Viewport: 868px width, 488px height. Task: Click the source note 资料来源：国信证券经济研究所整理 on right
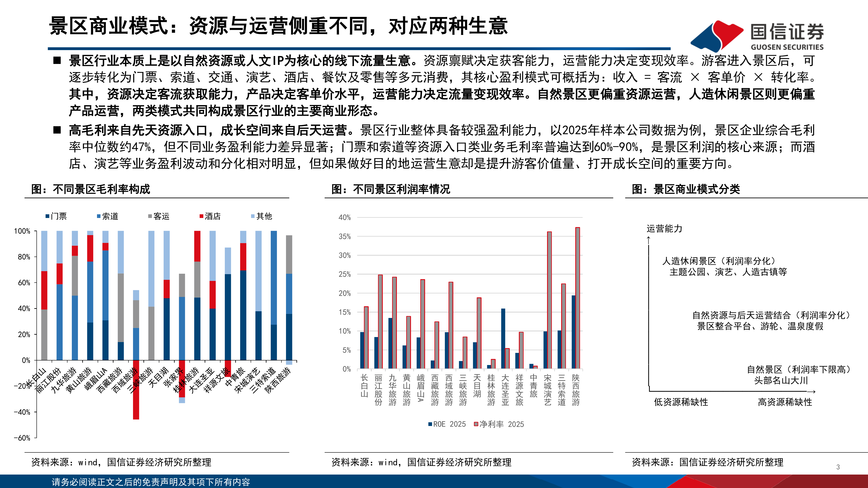(x=708, y=462)
